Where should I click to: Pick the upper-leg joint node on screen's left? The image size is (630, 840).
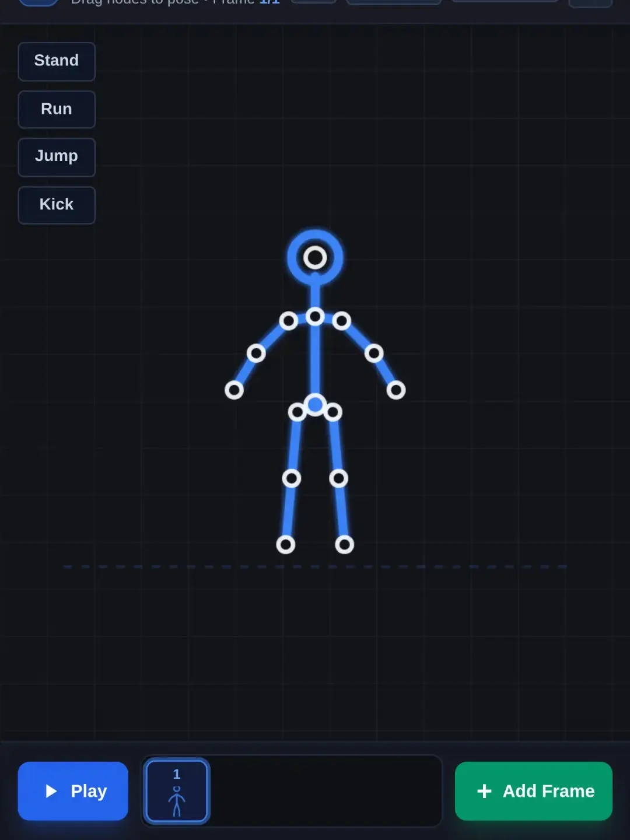(x=297, y=412)
